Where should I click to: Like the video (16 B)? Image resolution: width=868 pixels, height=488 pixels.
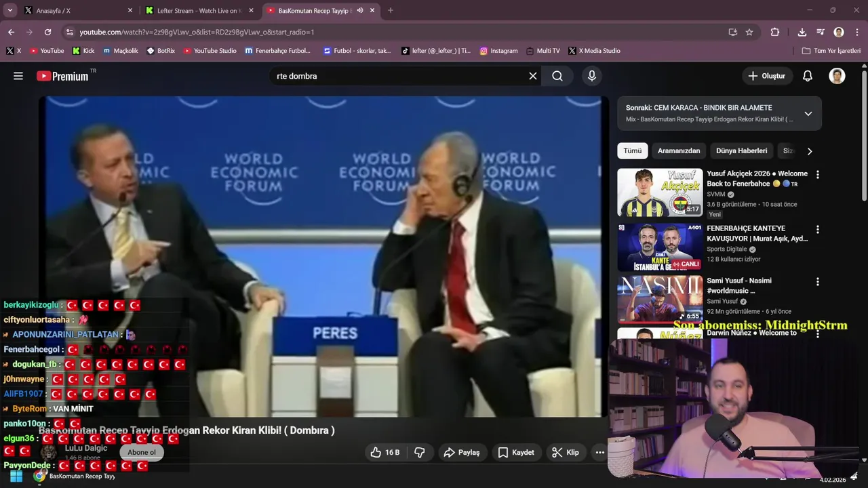pyautogui.click(x=385, y=452)
